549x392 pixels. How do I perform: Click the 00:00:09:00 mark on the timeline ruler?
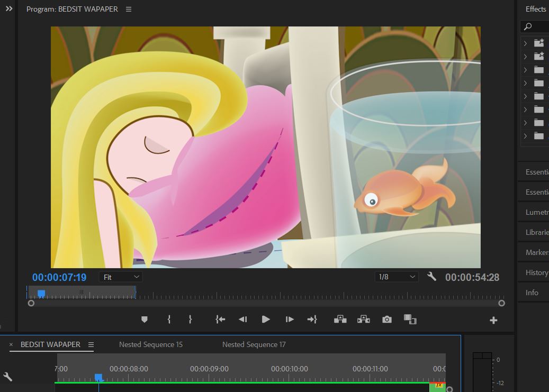209,369
